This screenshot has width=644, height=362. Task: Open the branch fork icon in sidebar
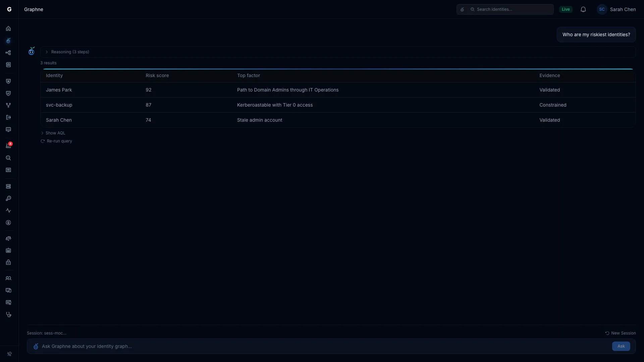[8, 105]
